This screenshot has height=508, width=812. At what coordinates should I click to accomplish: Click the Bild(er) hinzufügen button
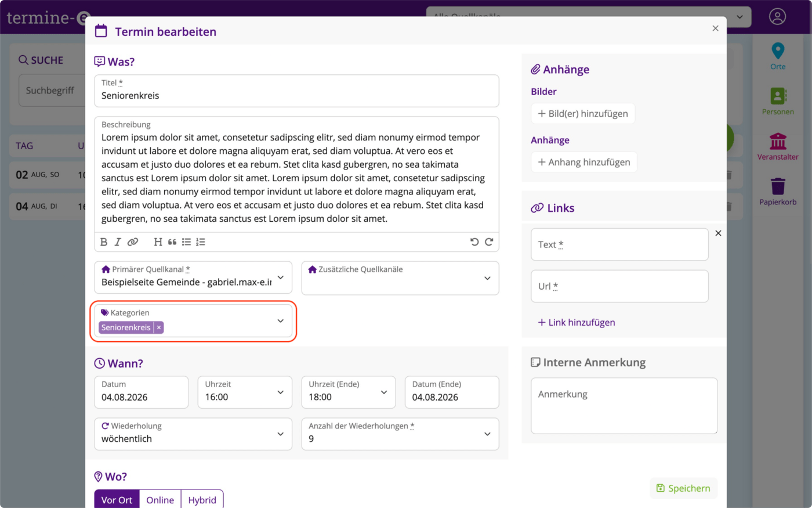[x=583, y=114]
